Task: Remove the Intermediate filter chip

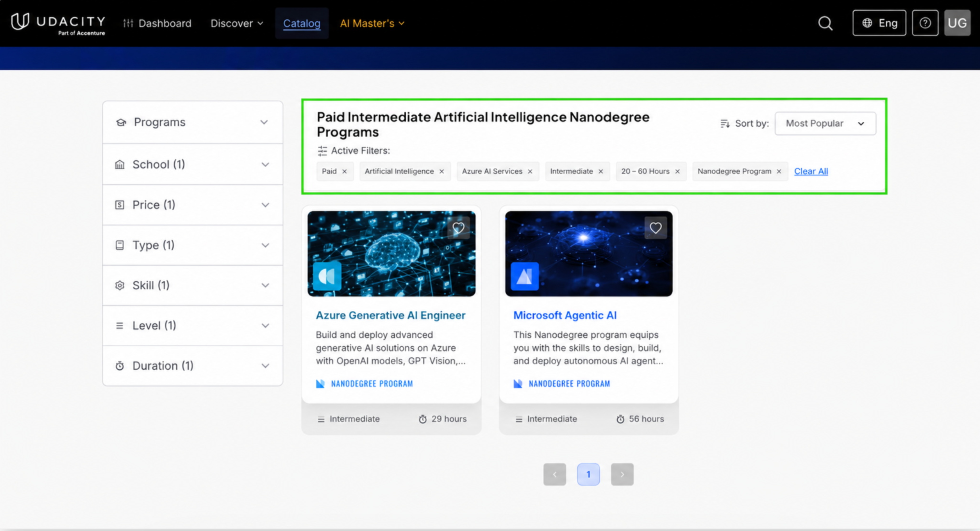Action: 601,171
